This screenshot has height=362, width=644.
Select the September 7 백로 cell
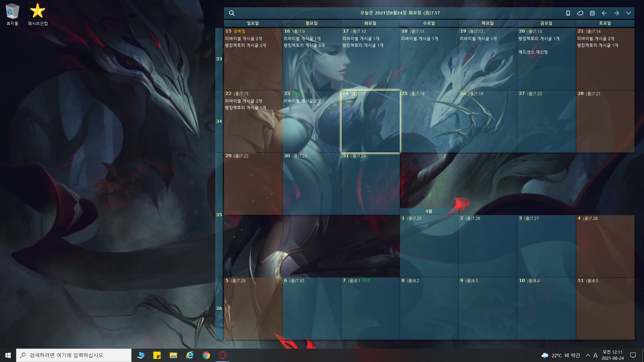[370, 308]
